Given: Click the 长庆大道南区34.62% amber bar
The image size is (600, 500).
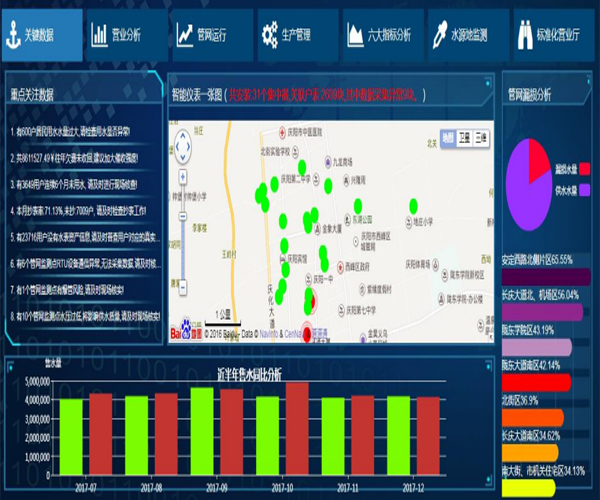Looking at the screenshot, I should click(530, 453).
